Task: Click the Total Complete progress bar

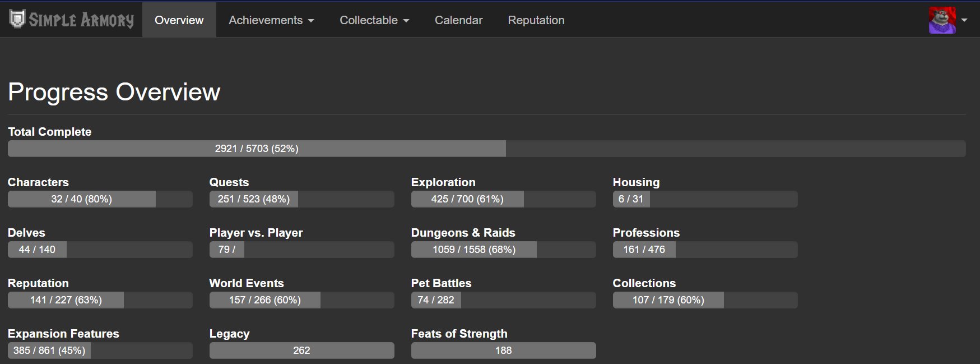Action: [487, 149]
